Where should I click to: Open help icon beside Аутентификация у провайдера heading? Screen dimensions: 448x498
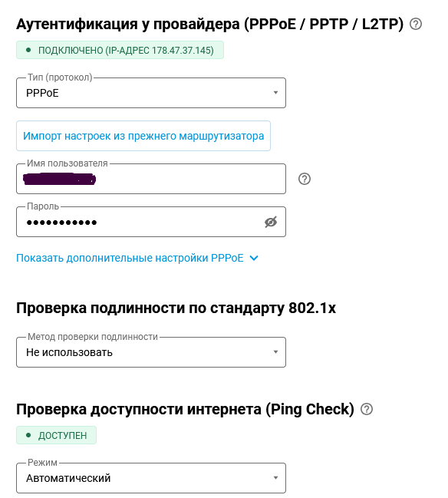coord(416,24)
